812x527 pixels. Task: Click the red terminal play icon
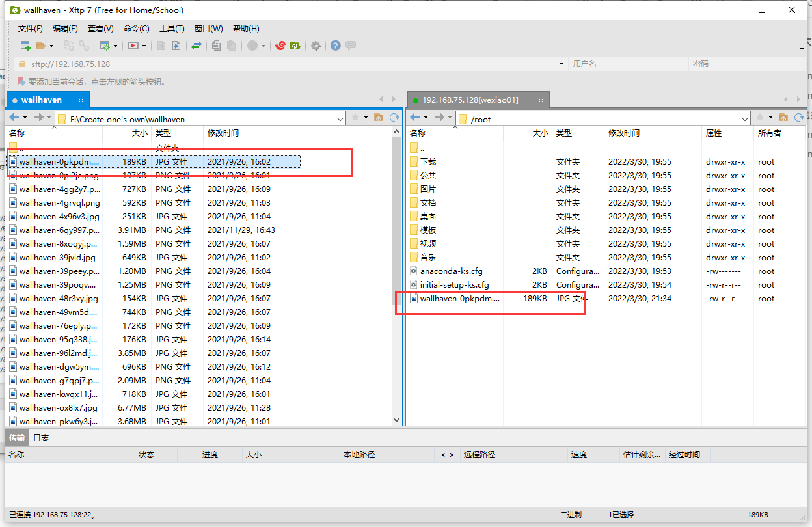(x=133, y=46)
